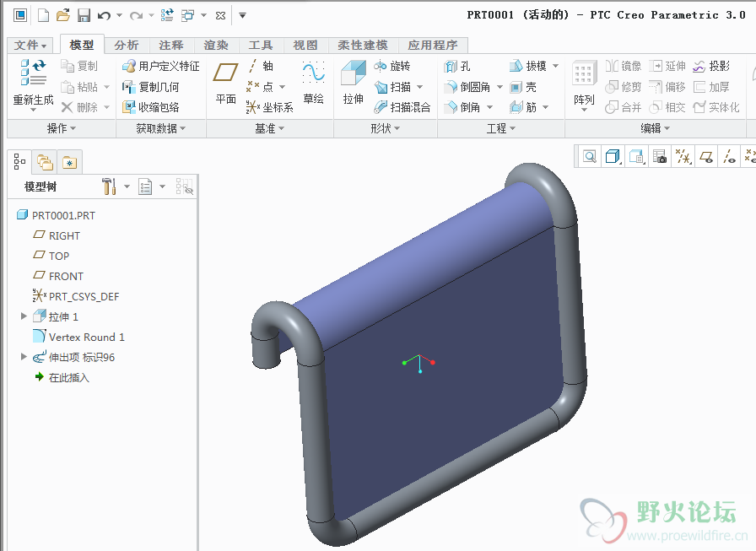Open the 文件 menu
This screenshot has height=551, width=756.
coord(30,46)
